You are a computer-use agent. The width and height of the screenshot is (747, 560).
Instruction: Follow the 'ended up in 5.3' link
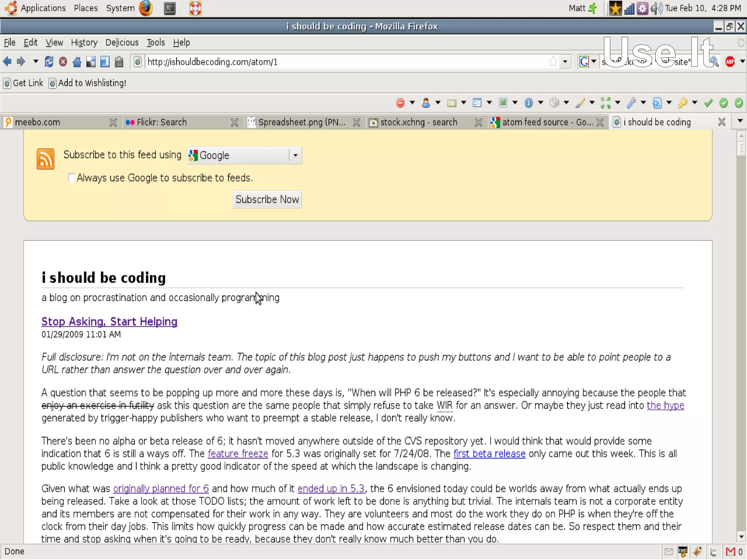pyautogui.click(x=331, y=489)
